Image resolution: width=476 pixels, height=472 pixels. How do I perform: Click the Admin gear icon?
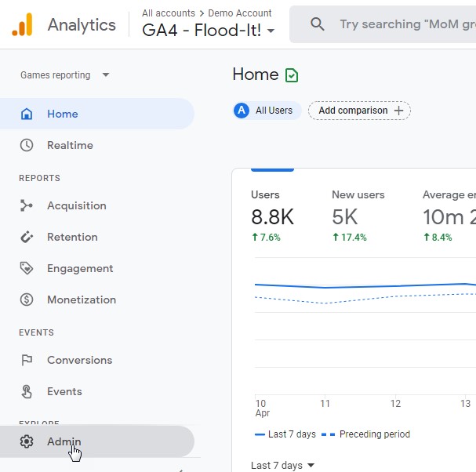tap(27, 441)
